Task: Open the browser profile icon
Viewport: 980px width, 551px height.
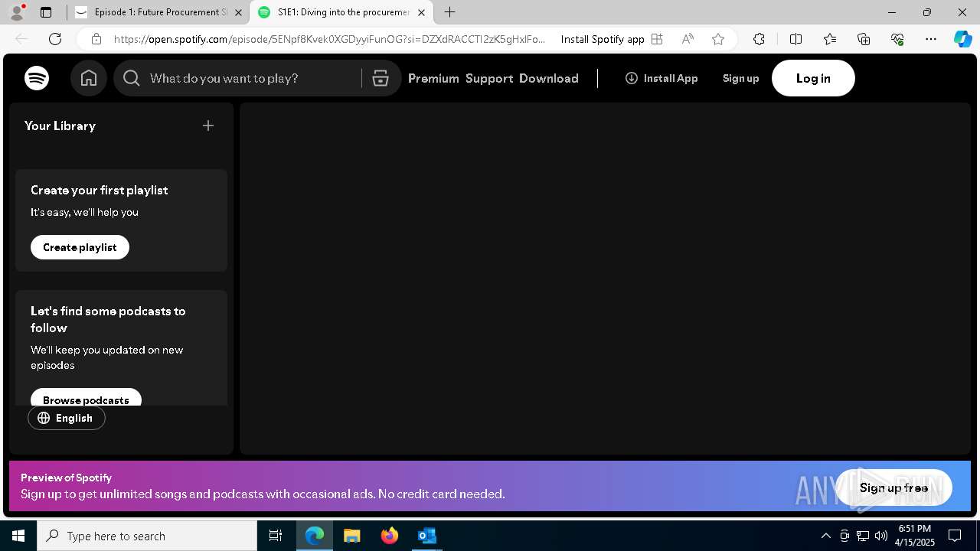Action: [17, 12]
